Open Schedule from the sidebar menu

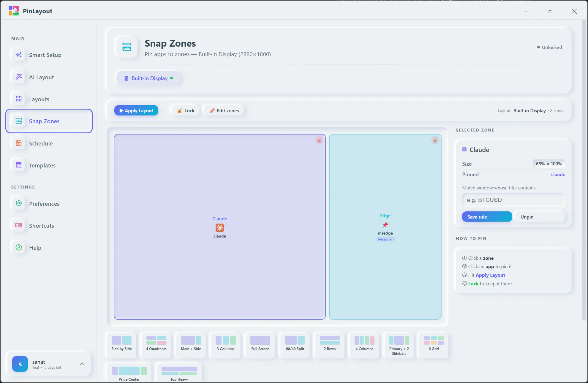coord(49,143)
